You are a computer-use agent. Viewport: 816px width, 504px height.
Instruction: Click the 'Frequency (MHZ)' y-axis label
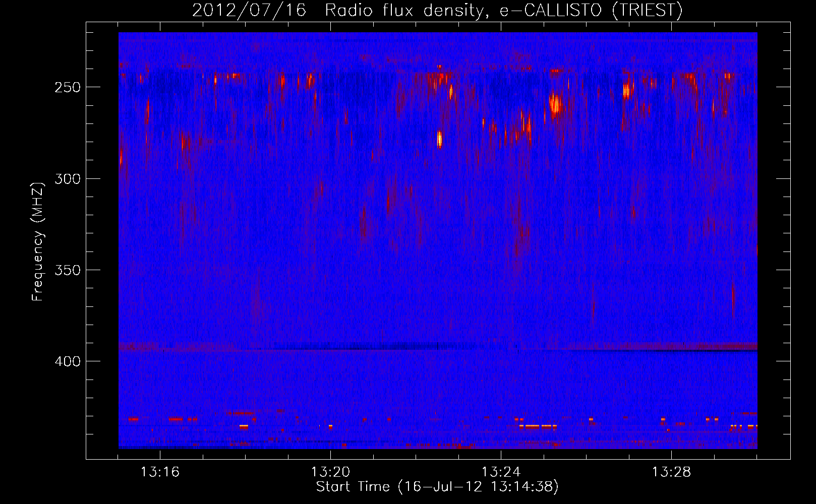point(38,242)
